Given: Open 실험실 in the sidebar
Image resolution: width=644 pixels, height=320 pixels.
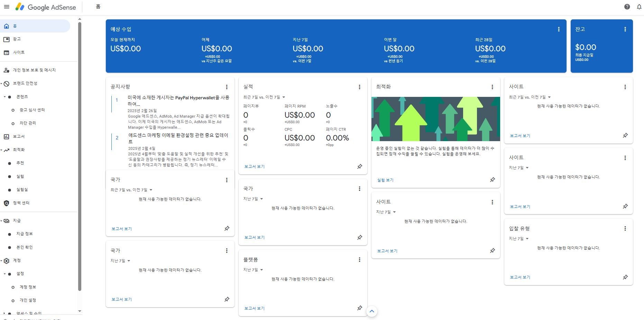Looking at the screenshot, I should click(22, 190).
